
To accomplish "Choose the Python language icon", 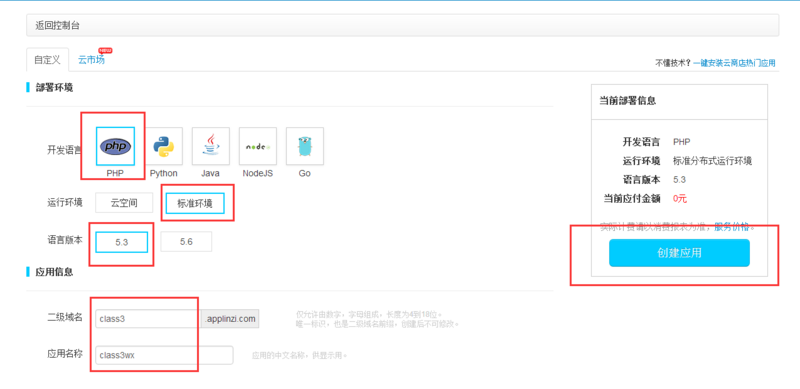I will (163, 146).
